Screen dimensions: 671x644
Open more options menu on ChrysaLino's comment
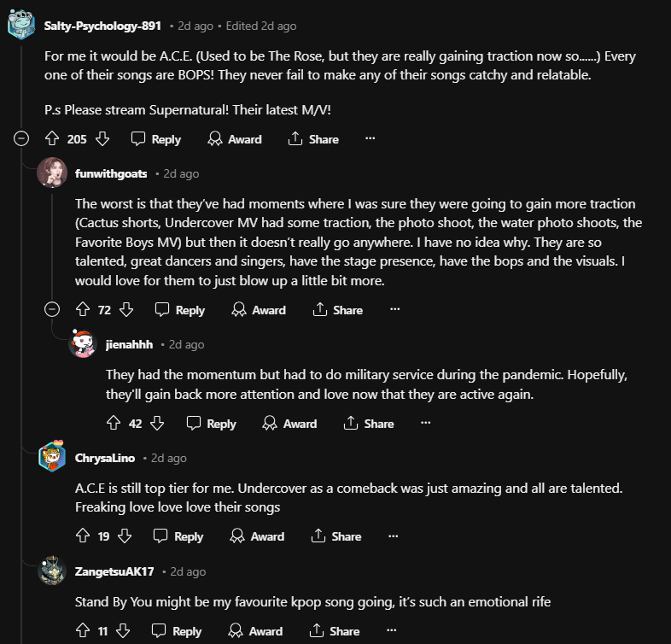pyautogui.click(x=393, y=536)
